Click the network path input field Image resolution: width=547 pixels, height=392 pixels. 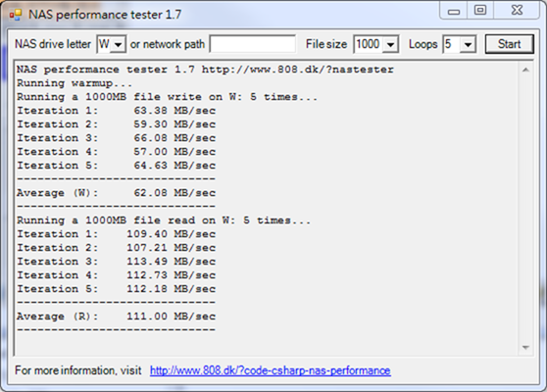click(x=253, y=44)
